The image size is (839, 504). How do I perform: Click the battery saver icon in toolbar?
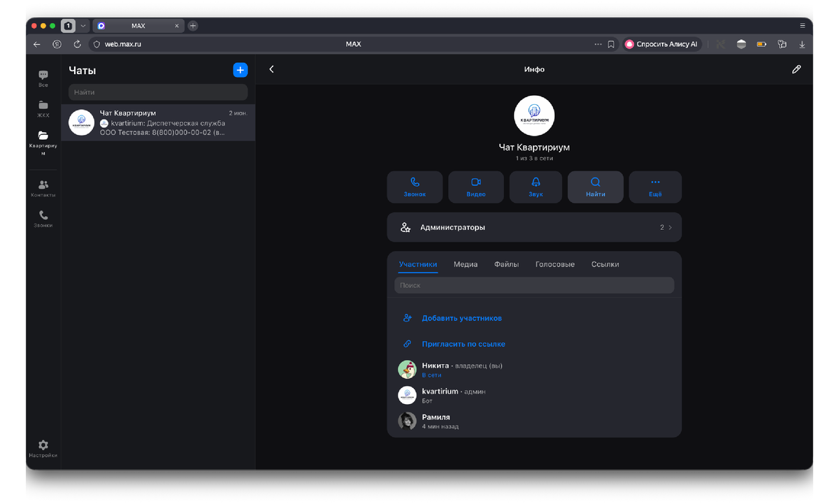pos(761,44)
